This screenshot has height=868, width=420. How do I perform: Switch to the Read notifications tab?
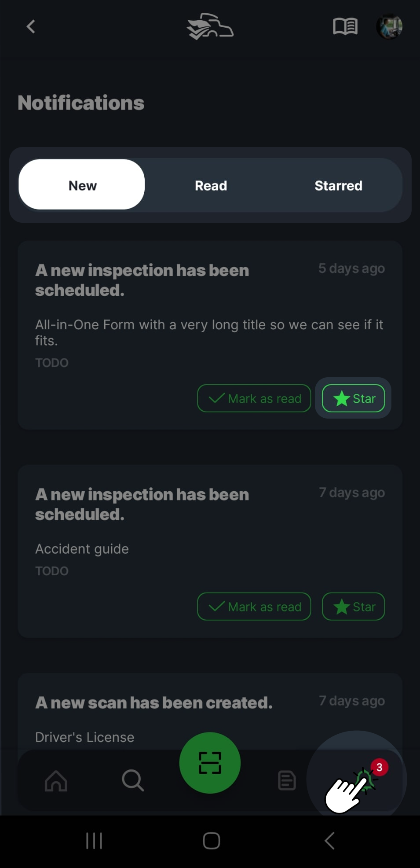211,185
